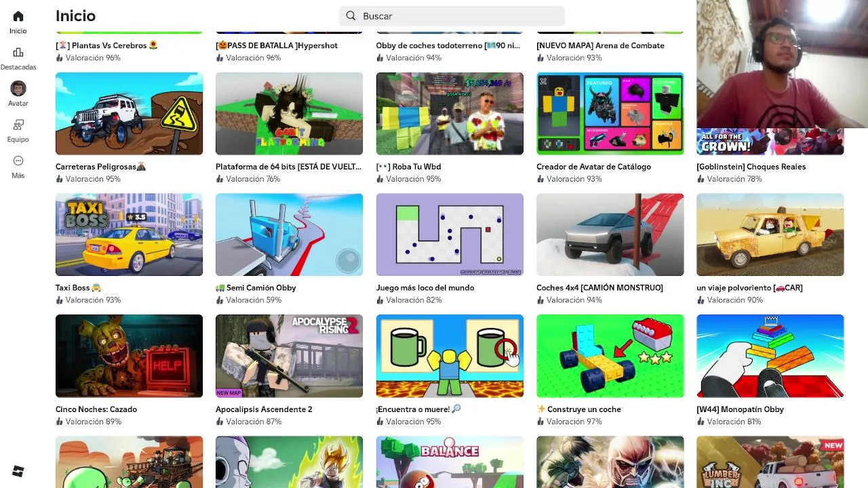Click PASS DE BATALLA Hypershot title
868x488 pixels.
pos(277,45)
